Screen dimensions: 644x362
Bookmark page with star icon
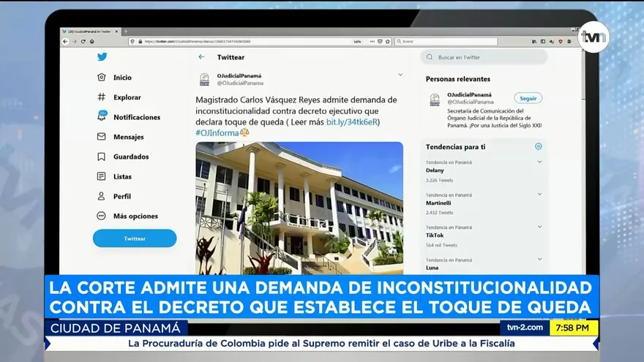[x=388, y=42]
